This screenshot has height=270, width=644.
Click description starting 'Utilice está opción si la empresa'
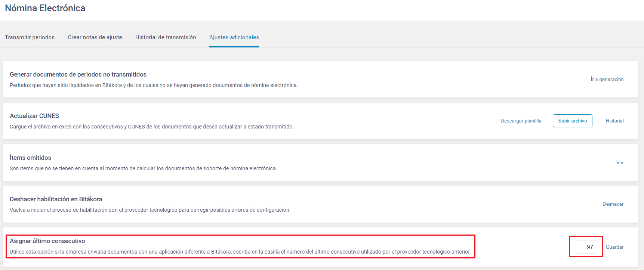[240, 252]
